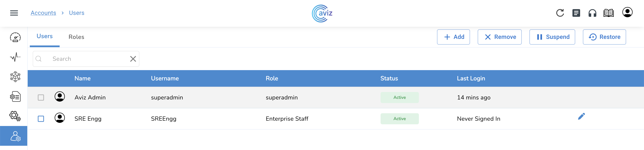Open the headset support icon
Image resolution: width=644 pixels, height=150 pixels.
[x=592, y=13]
